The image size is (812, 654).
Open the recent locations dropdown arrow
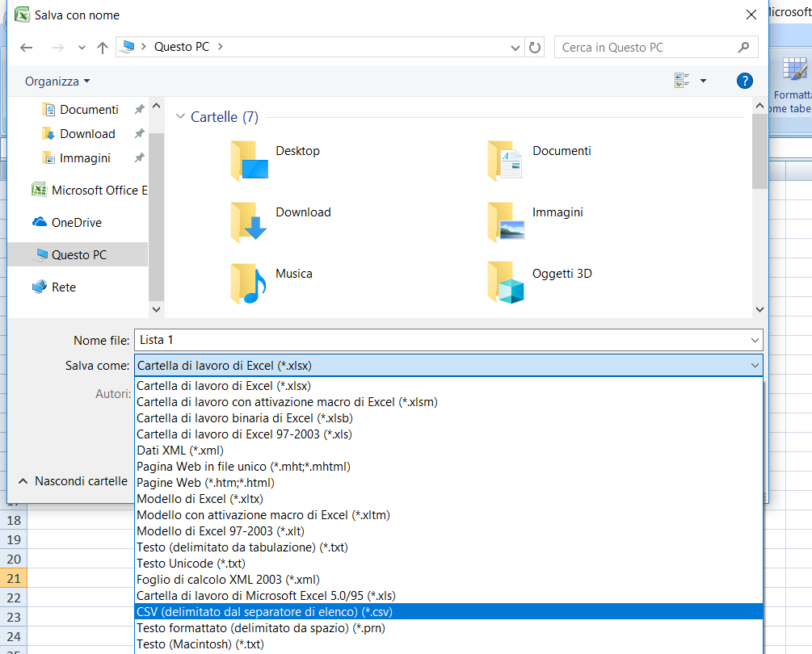82,48
